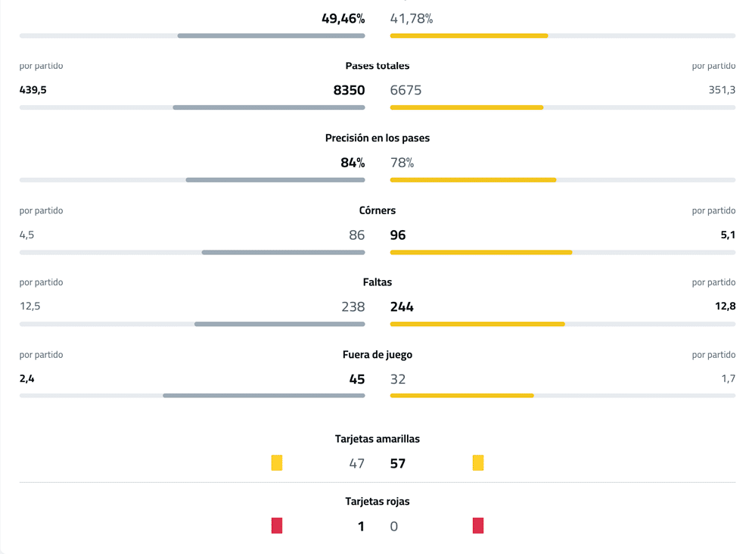This screenshot has width=746, height=560.
Task: Click the Fuera de juego heading
Action: pyautogui.click(x=378, y=355)
